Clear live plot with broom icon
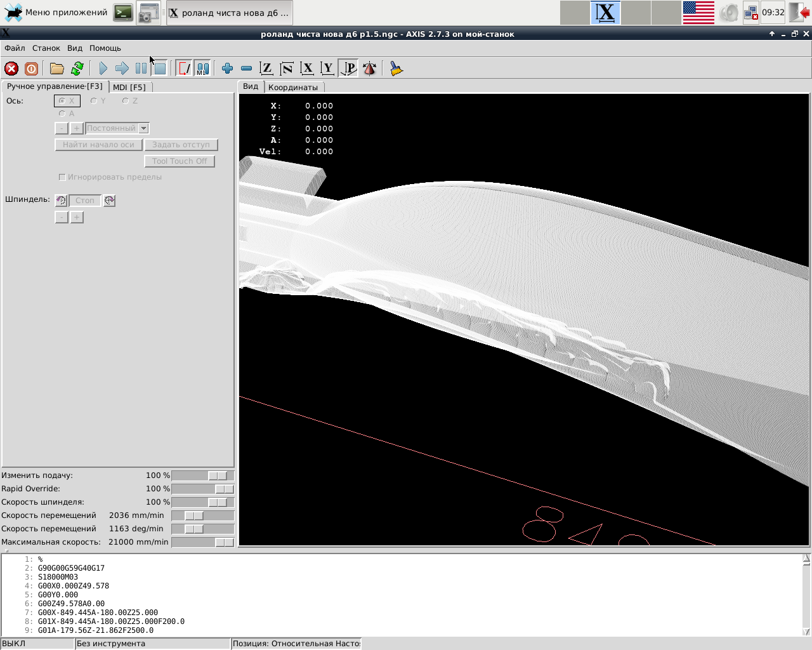The height and width of the screenshot is (650, 812). point(396,69)
